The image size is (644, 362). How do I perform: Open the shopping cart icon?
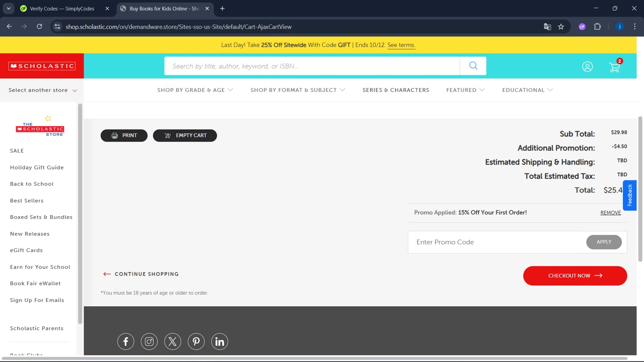(x=615, y=66)
